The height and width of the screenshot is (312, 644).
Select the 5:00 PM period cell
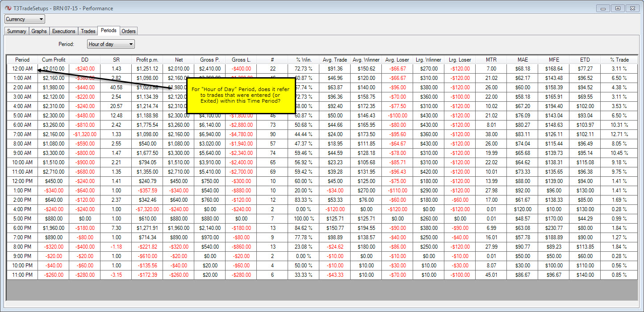[22, 219]
